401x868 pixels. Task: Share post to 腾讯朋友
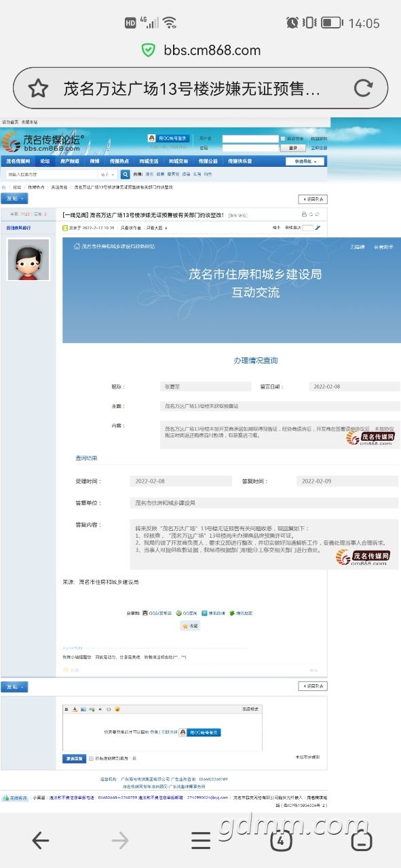point(241,613)
